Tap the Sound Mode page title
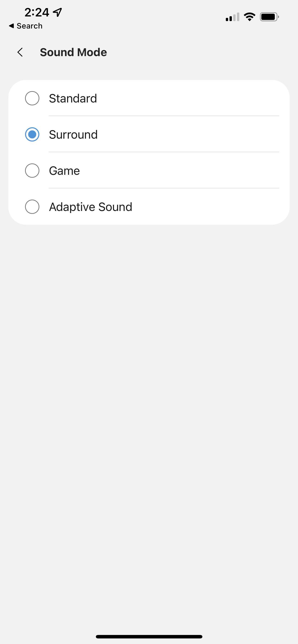 (73, 52)
